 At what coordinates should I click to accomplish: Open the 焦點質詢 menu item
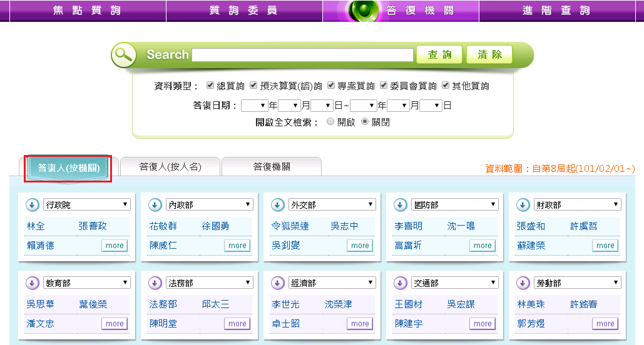(x=88, y=11)
